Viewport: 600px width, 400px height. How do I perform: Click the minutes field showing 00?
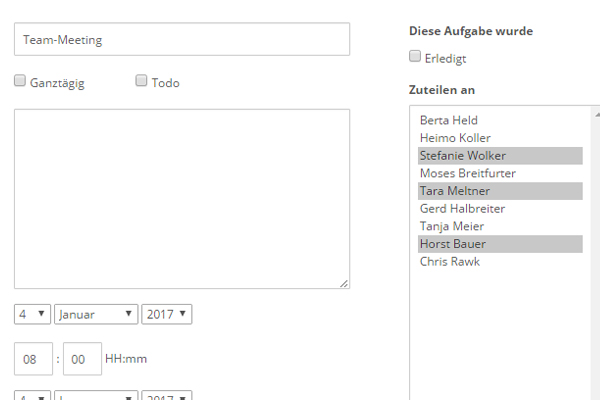click(82, 359)
